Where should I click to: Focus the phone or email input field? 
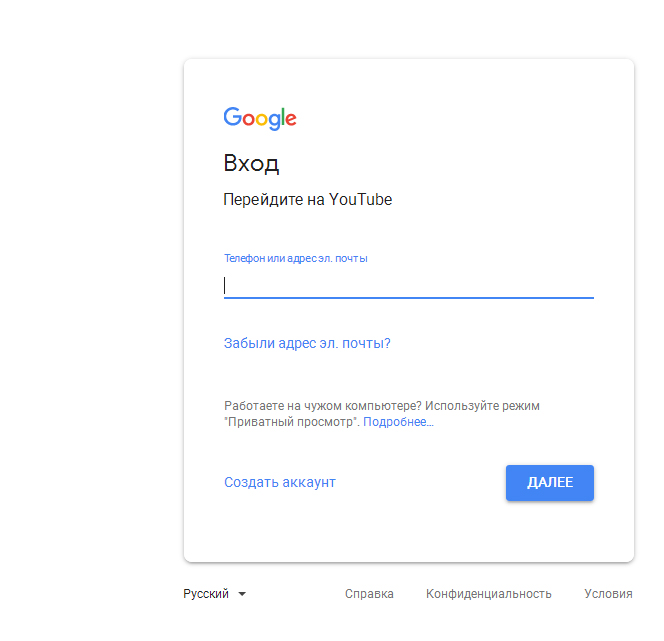[409, 285]
